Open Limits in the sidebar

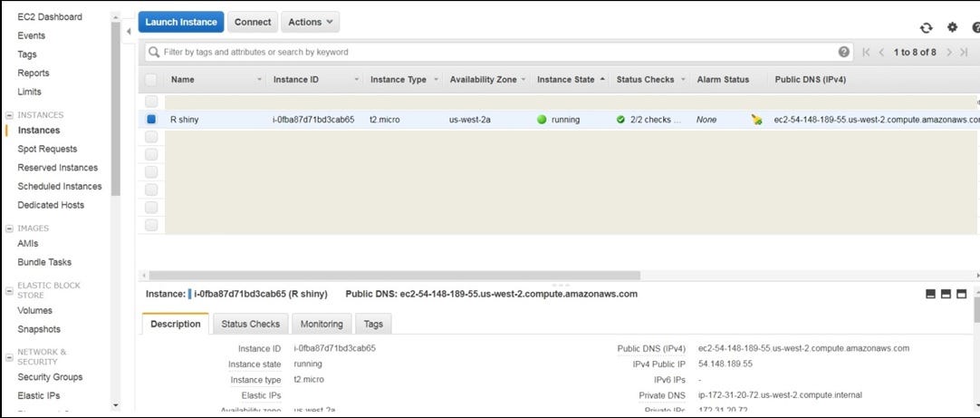[x=29, y=92]
